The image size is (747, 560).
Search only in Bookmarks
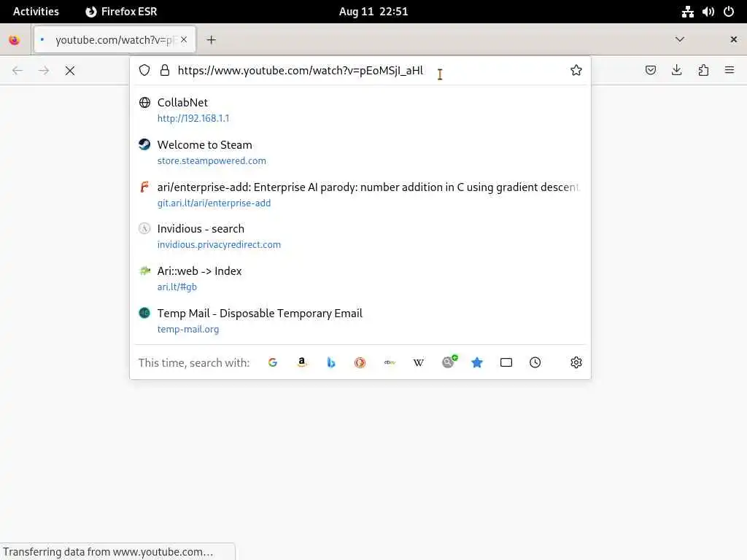pos(477,362)
